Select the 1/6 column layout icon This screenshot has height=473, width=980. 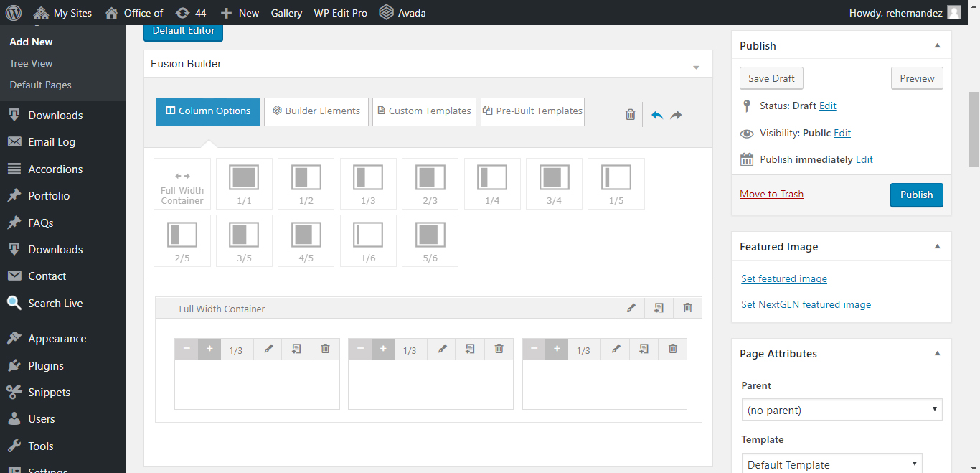click(368, 240)
